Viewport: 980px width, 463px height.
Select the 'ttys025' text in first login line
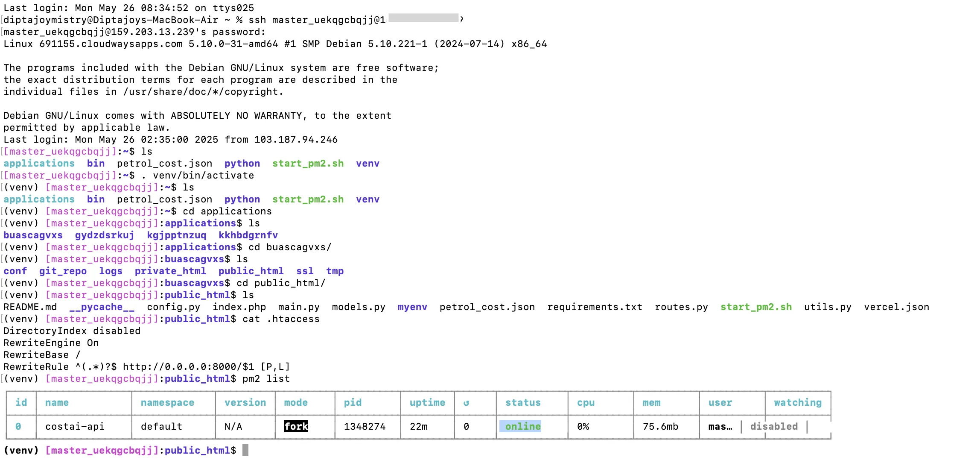tap(233, 8)
